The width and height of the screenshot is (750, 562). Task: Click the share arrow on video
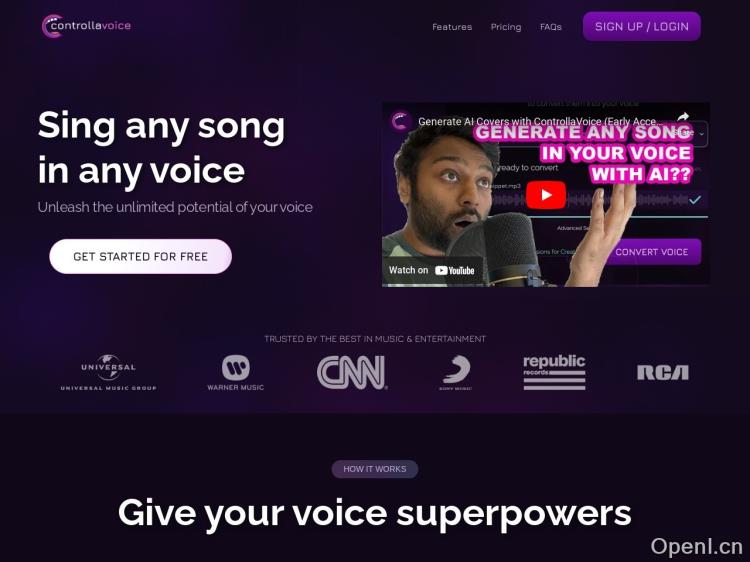[x=684, y=117]
